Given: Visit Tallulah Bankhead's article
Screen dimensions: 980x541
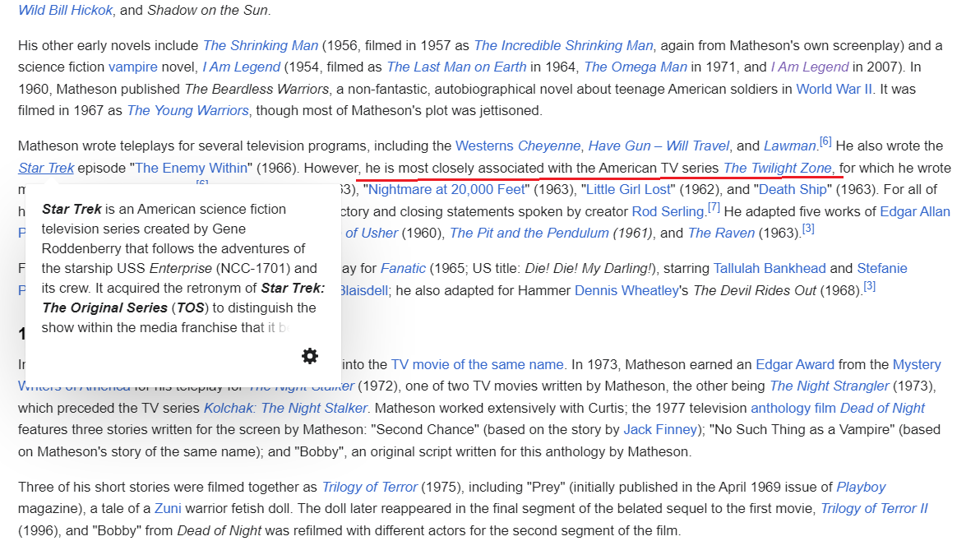Looking at the screenshot, I should click(x=770, y=269).
